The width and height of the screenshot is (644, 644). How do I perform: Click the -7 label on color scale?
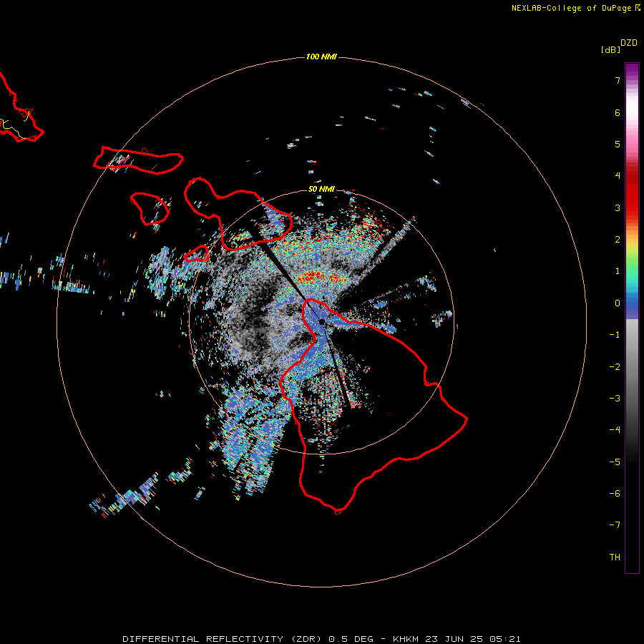click(x=615, y=525)
